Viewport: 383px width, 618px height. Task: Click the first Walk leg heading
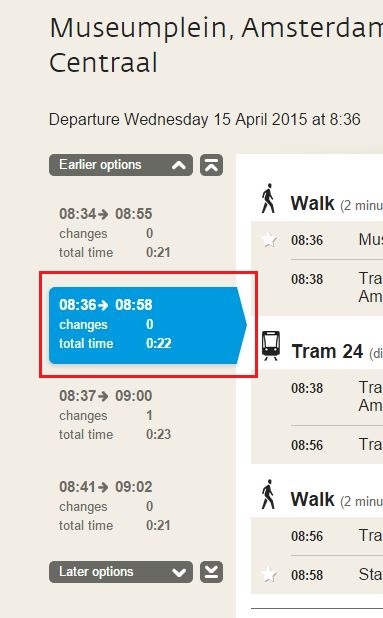(312, 203)
